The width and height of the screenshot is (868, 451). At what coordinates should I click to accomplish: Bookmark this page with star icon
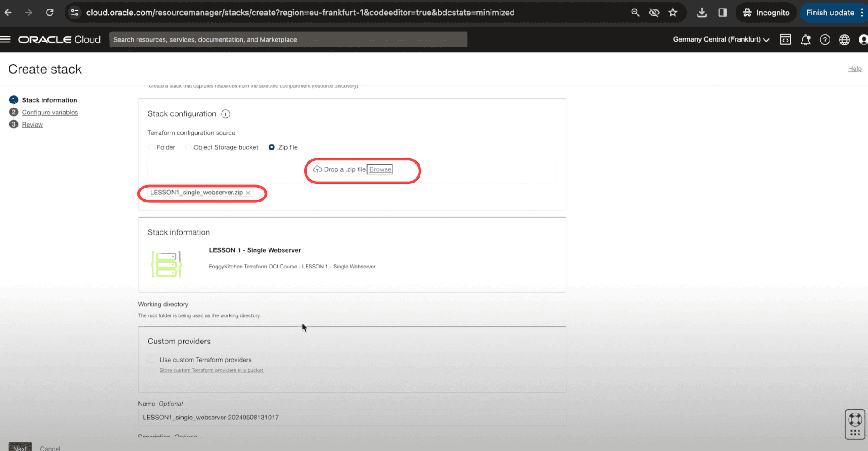pos(673,13)
